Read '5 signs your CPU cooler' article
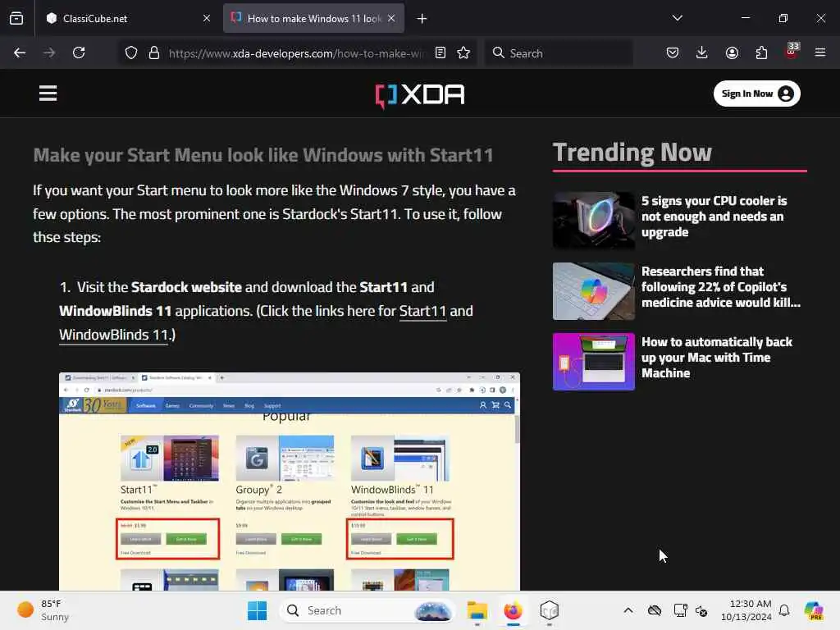 (714, 217)
